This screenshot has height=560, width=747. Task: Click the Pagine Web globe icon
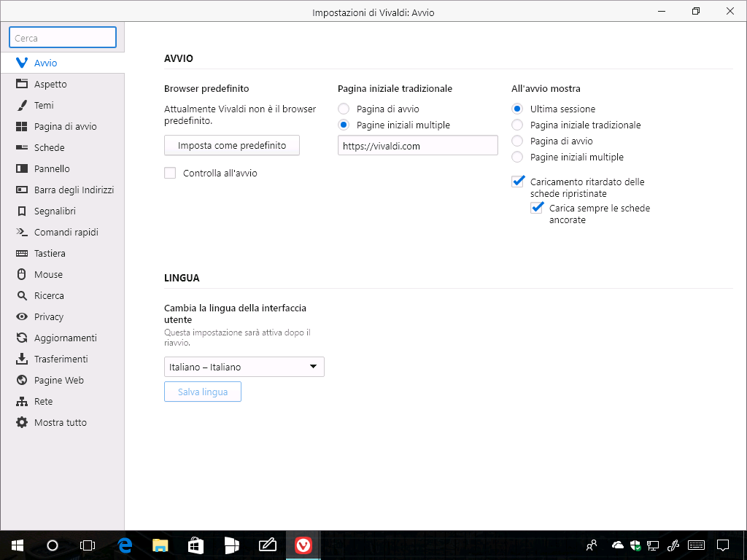coord(22,380)
